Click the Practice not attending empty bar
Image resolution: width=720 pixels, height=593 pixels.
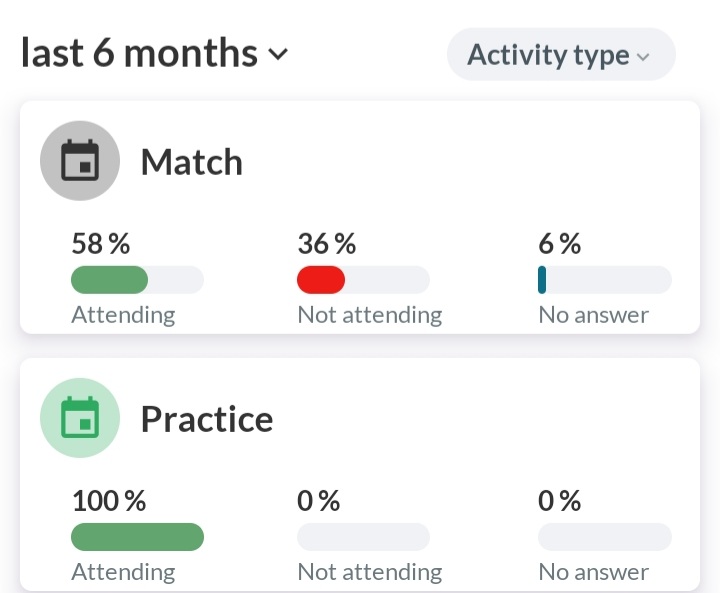(x=363, y=537)
